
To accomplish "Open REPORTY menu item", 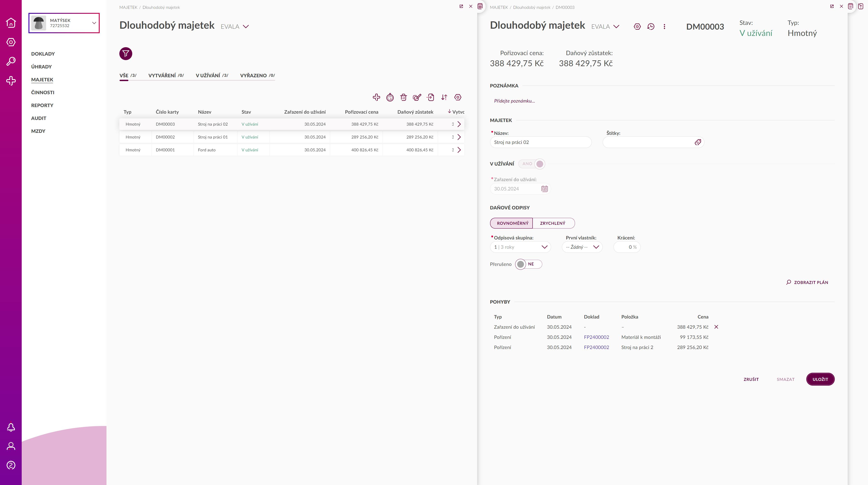I will click(x=42, y=105).
